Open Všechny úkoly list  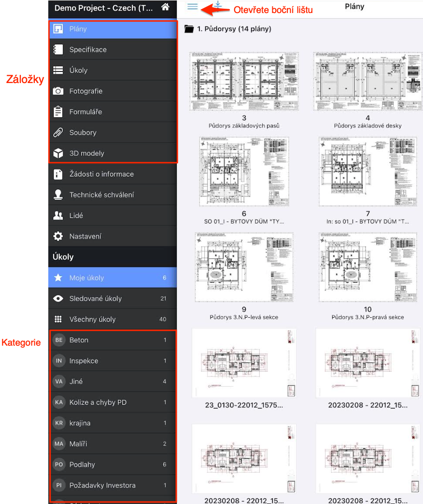pos(113,319)
